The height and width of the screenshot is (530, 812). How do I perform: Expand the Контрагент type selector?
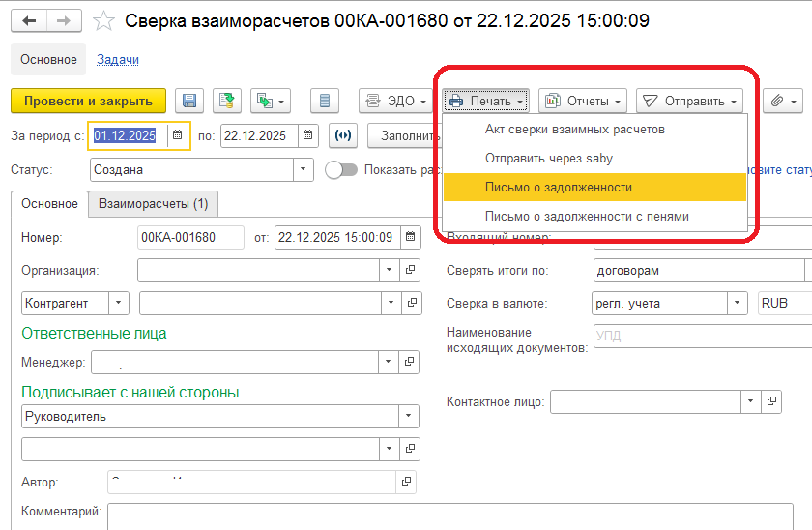[119, 303]
